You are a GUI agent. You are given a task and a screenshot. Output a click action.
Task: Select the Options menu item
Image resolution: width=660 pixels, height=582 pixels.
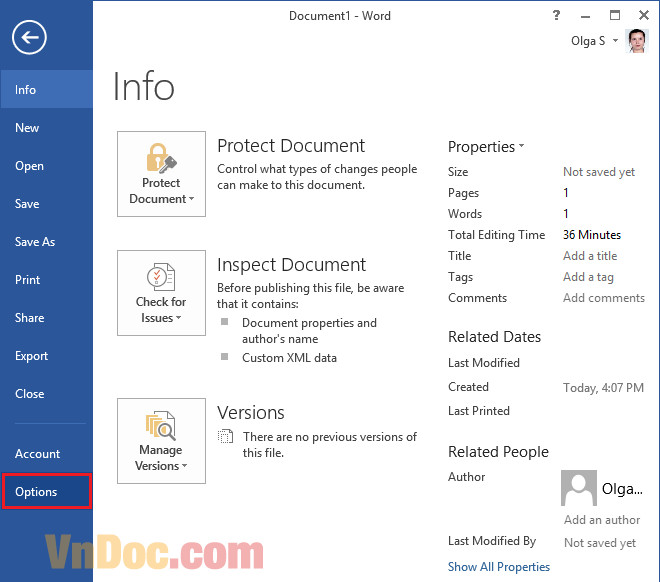[46, 492]
